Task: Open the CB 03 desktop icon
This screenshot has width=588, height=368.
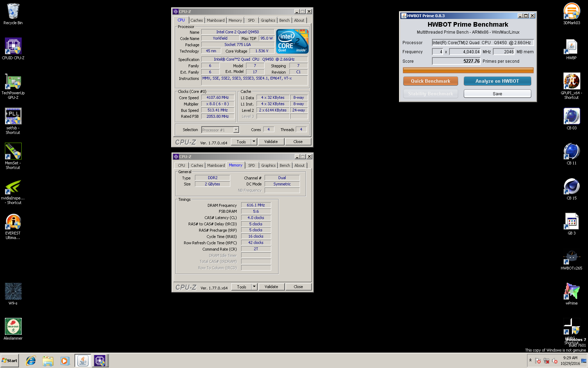Action: point(572,119)
